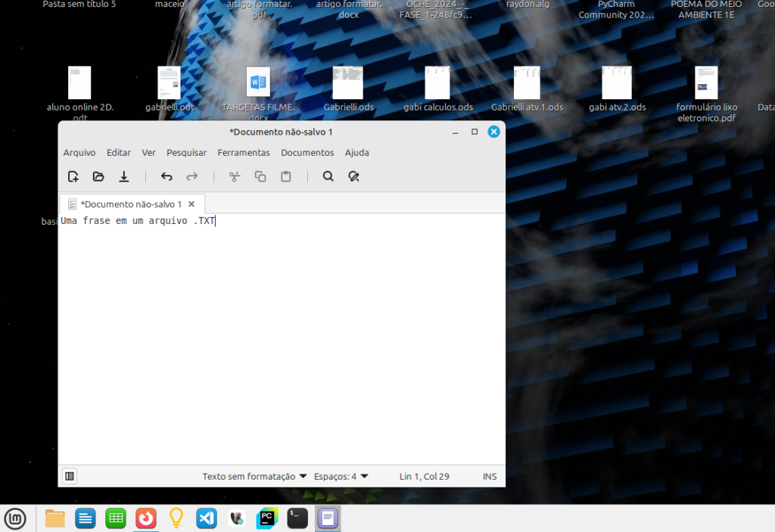Image resolution: width=775 pixels, height=532 pixels.
Task: Expand the Texto sem formatação dropdown
Action: click(254, 477)
